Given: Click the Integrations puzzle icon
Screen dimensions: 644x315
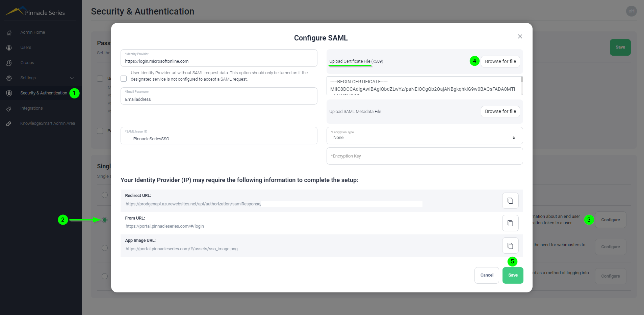Looking at the screenshot, I should coord(9,109).
